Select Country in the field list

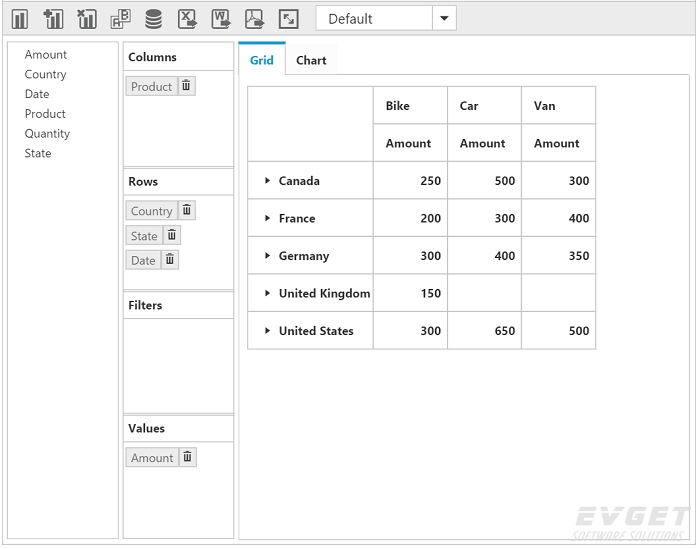pyautogui.click(x=46, y=74)
